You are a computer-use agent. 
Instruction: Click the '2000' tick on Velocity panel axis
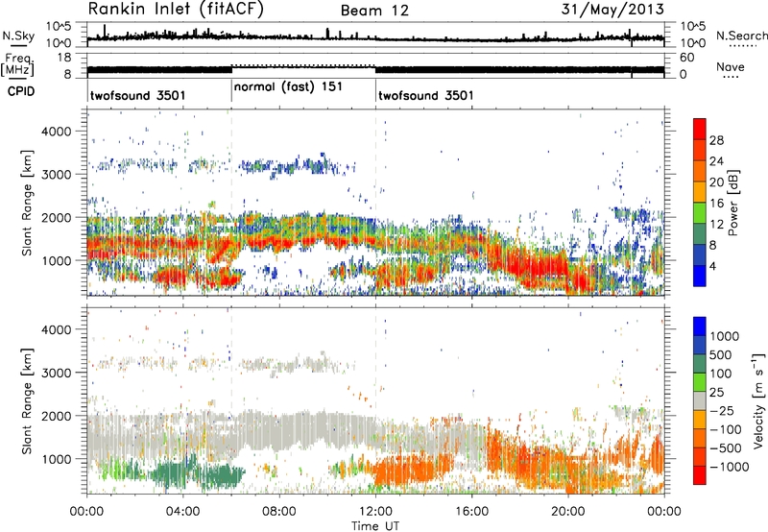pos(56,416)
